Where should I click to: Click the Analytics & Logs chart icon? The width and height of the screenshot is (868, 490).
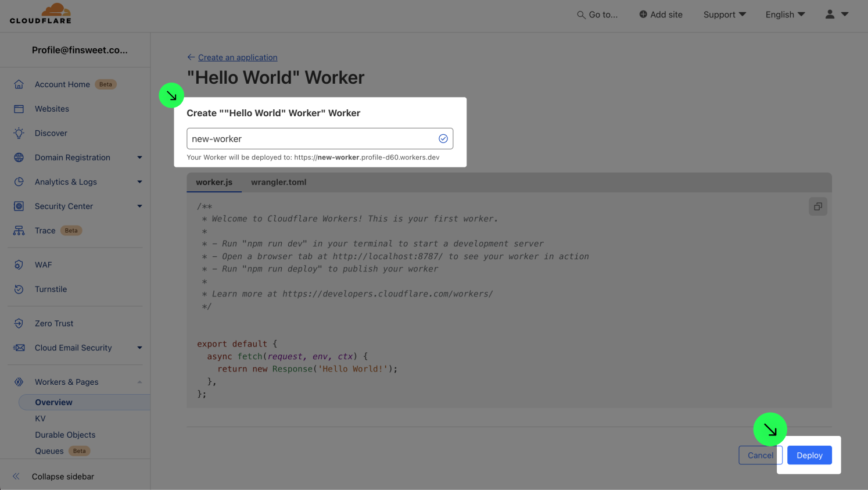point(19,182)
